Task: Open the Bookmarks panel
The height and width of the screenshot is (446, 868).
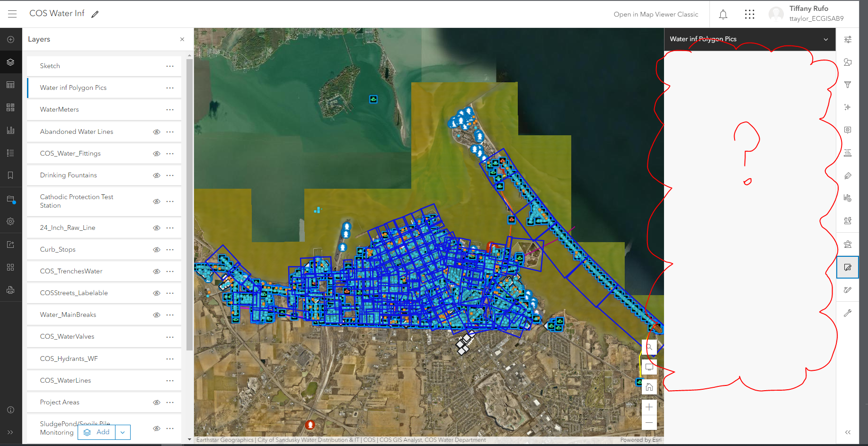Action: pyautogui.click(x=11, y=175)
